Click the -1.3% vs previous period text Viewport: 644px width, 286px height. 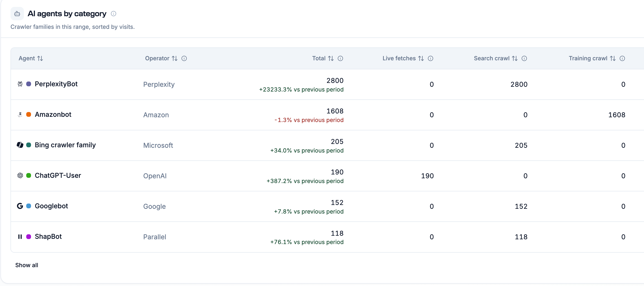(x=309, y=120)
